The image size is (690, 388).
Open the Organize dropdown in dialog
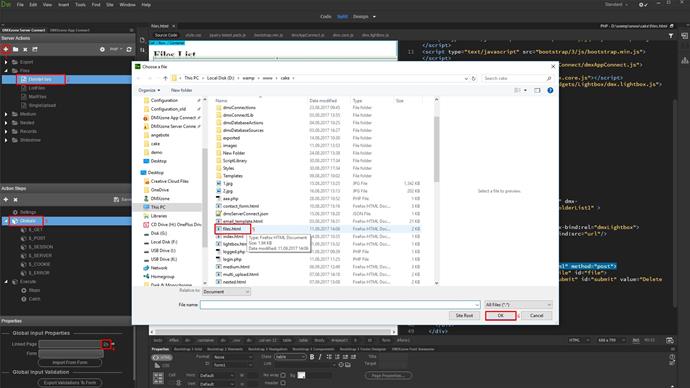[x=149, y=90]
